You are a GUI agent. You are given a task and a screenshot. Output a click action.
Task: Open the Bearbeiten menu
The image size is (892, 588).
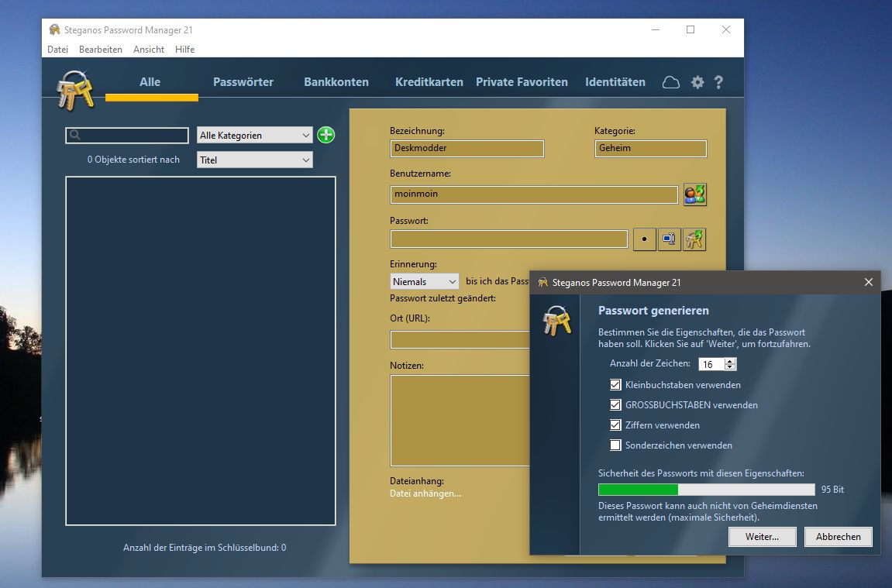101,50
